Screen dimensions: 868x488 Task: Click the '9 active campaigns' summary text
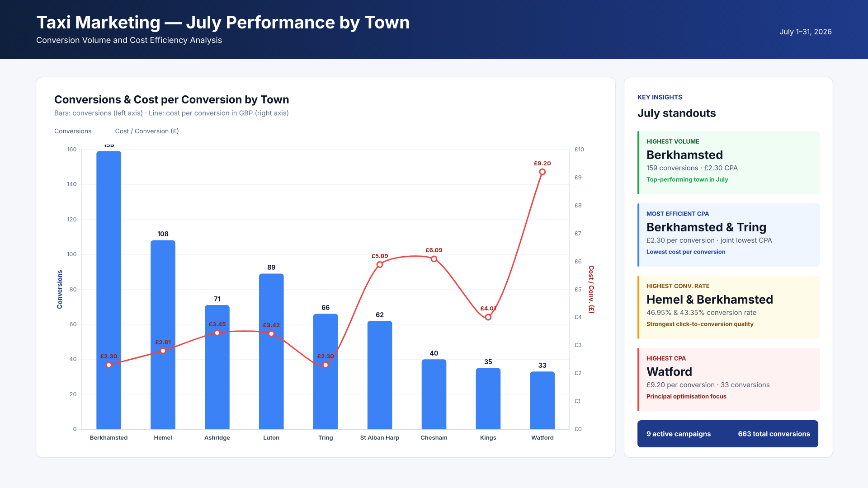pyautogui.click(x=679, y=434)
